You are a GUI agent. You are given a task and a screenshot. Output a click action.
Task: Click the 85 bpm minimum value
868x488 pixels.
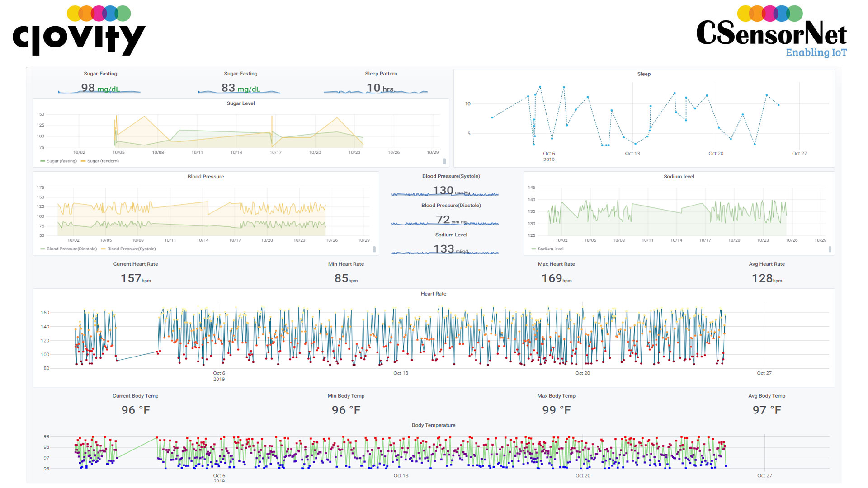point(346,278)
